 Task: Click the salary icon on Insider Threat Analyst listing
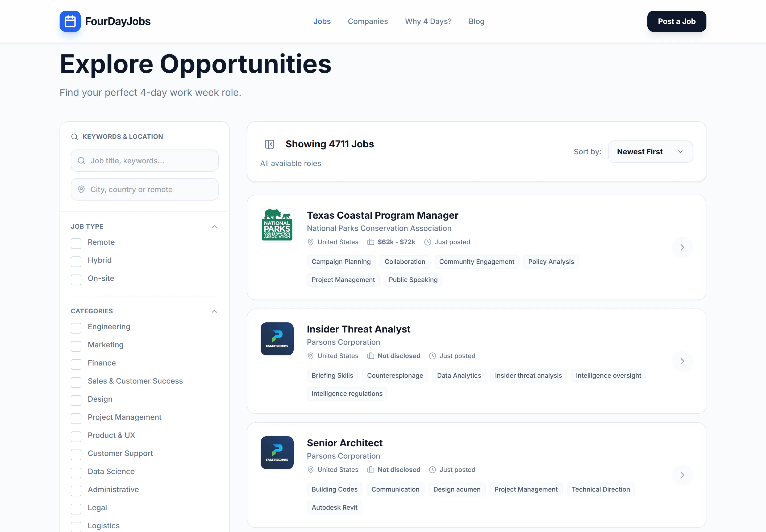pyautogui.click(x=370, y=356)
